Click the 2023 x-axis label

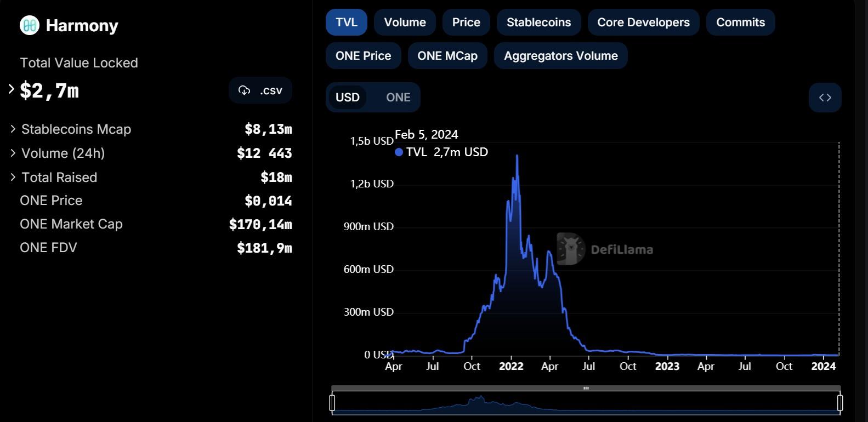(667, 366)
